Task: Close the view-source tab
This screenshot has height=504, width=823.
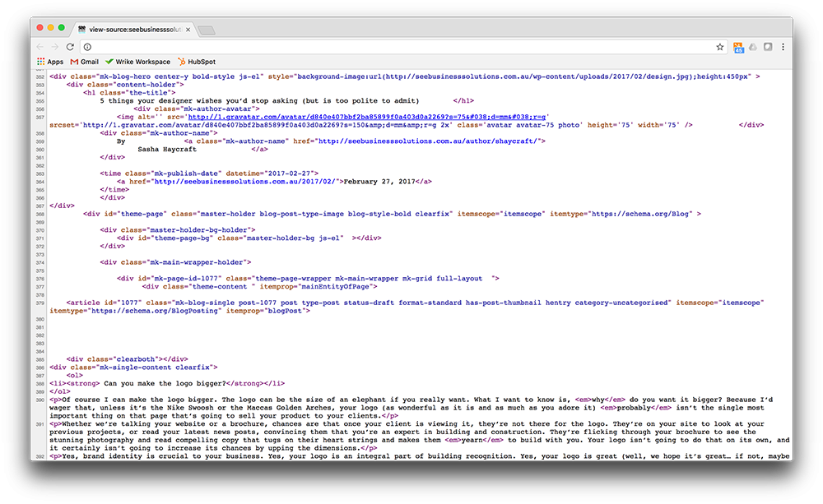Action: 188,30
